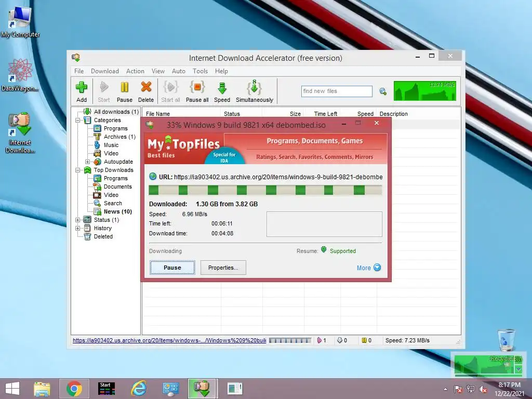Select Programs under Categories
Screen dimensions: 532x399
(116, 129)
